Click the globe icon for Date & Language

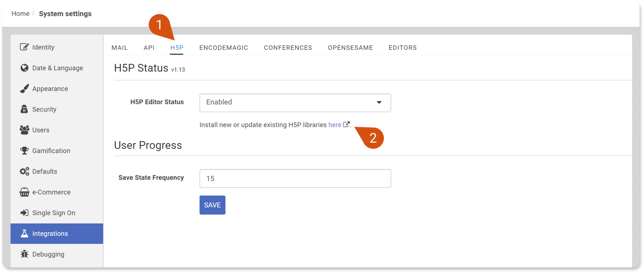click(x=24, y=68)
